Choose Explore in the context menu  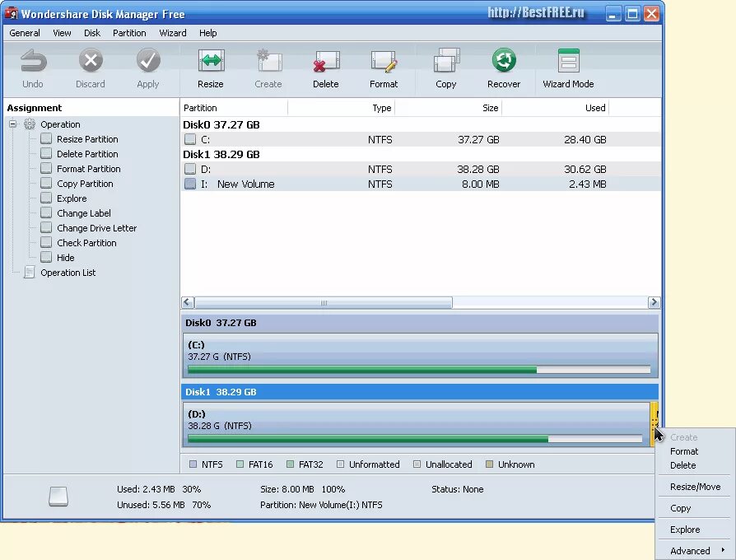(x=685, y=530)
